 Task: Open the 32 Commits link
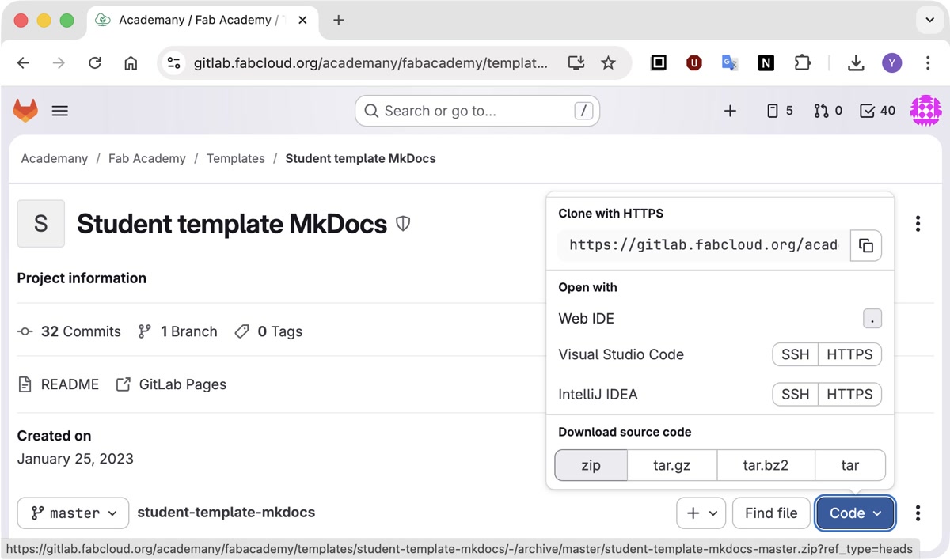pyautogui.click(x=80, y=331)
